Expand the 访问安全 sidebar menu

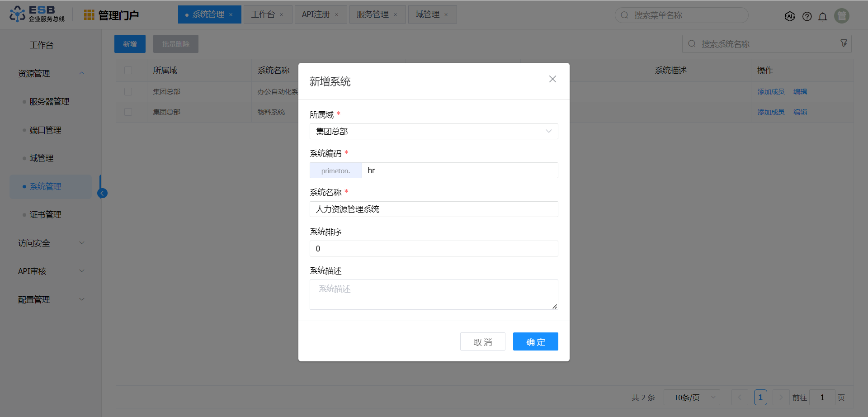[51, 243]
